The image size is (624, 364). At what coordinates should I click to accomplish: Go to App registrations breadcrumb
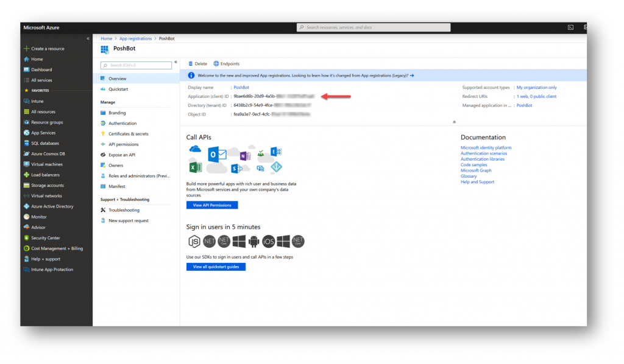[x=135, y=38]
